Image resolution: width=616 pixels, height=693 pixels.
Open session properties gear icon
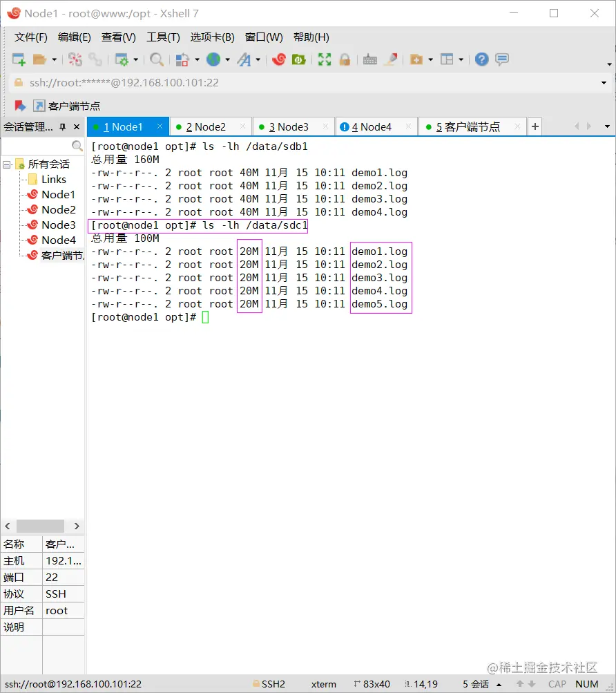pyautogui.click(x=122, y=59)
